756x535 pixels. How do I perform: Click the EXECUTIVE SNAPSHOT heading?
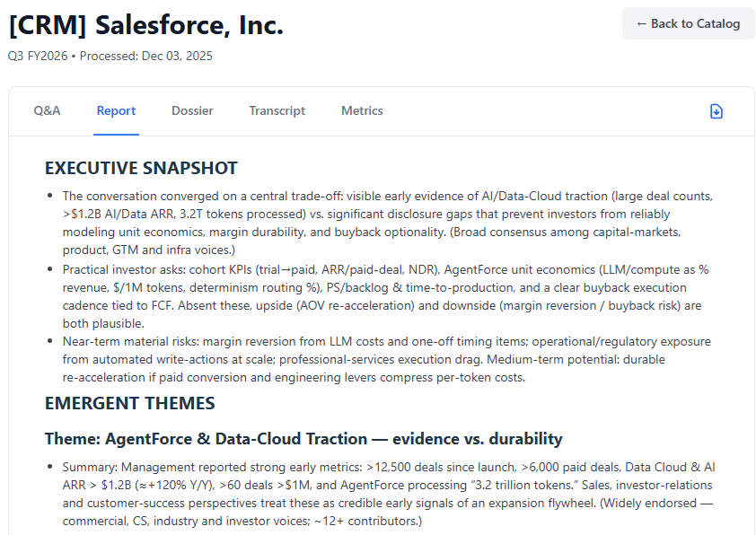[x=141, y=168]
